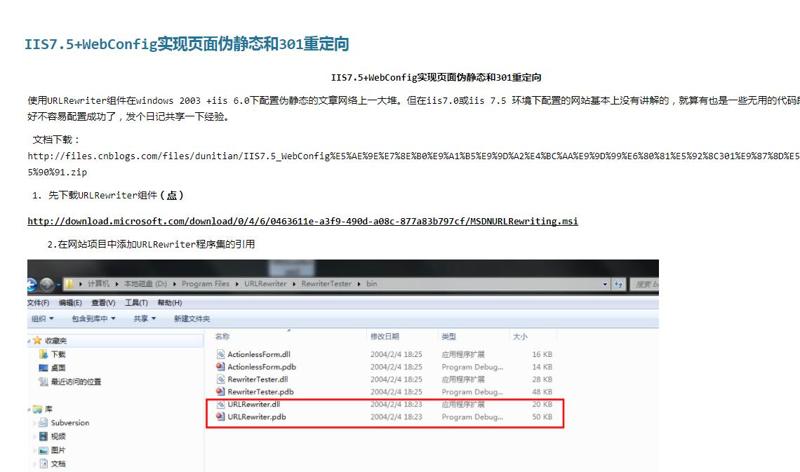
Task: Click the RewriterTester breadcrumb segment
Action: pos(326,284)
